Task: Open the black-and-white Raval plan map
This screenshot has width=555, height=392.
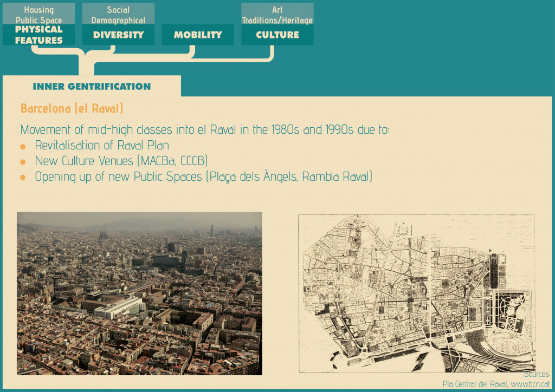Action: click(x=416, y=293)
